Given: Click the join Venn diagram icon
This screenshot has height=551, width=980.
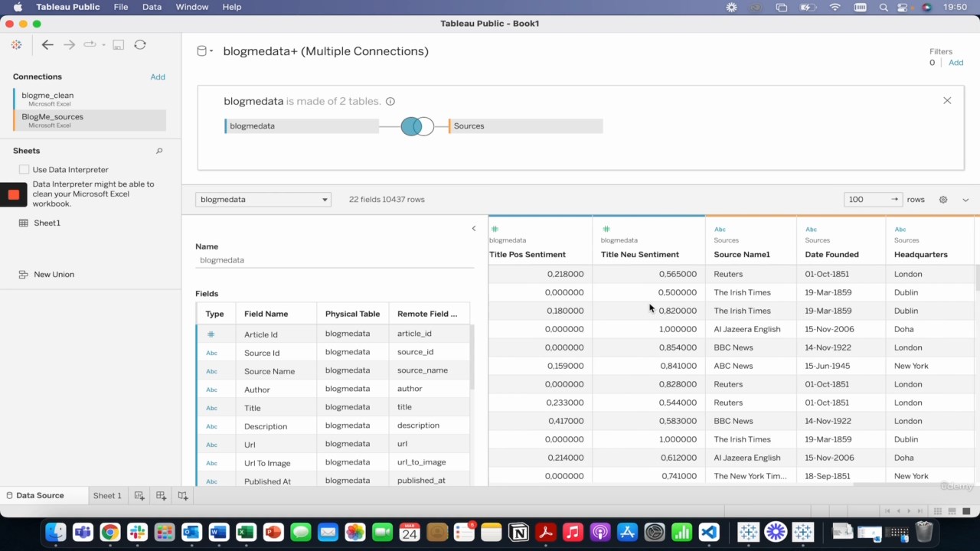Looking at the screenshot, I should pos(417,126).
